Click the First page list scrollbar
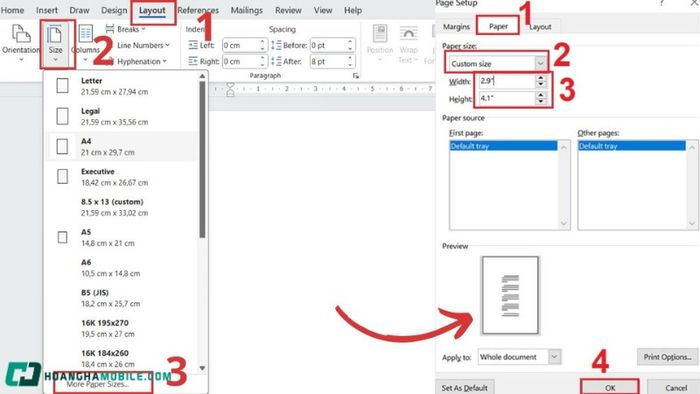 [x=564, y=185]
